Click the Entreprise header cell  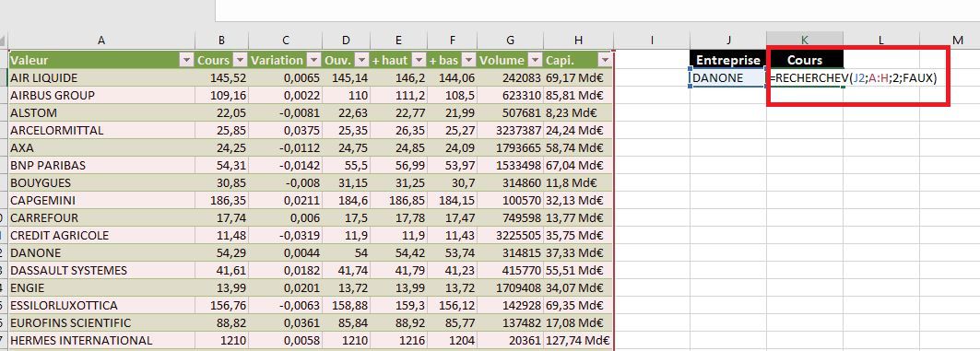click(x=728, y=60)
